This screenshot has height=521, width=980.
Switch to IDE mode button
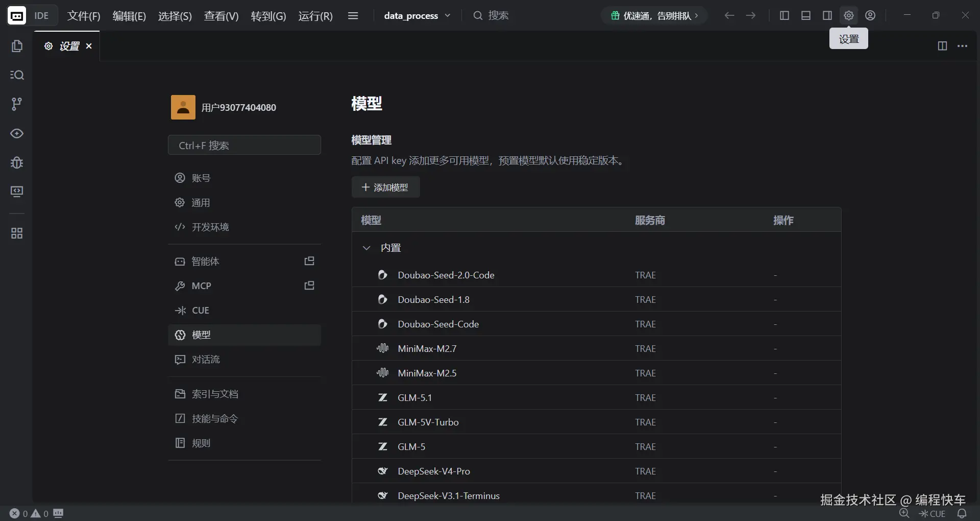[41, 16]
